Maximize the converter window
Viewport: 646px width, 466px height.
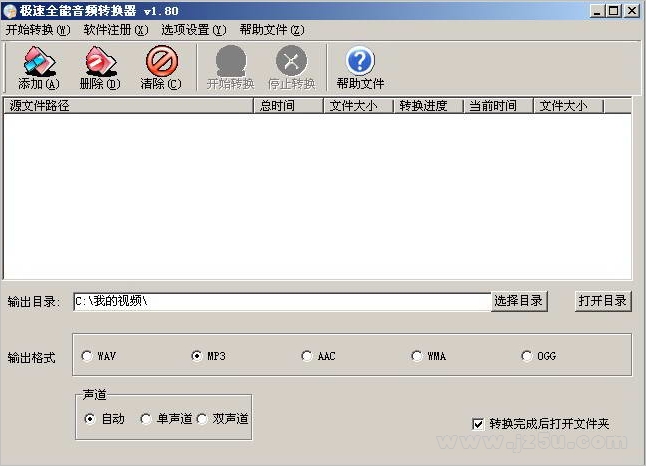tap(613, 11)
